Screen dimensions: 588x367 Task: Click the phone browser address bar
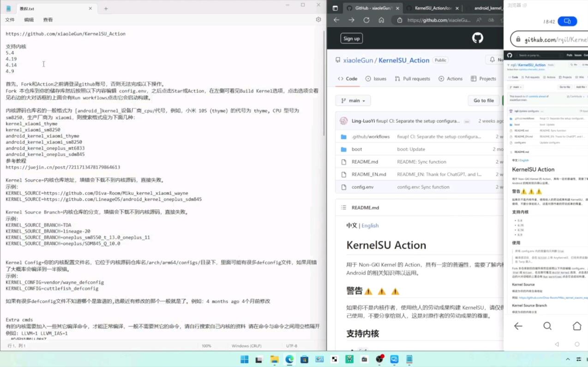tap(549, 40)
